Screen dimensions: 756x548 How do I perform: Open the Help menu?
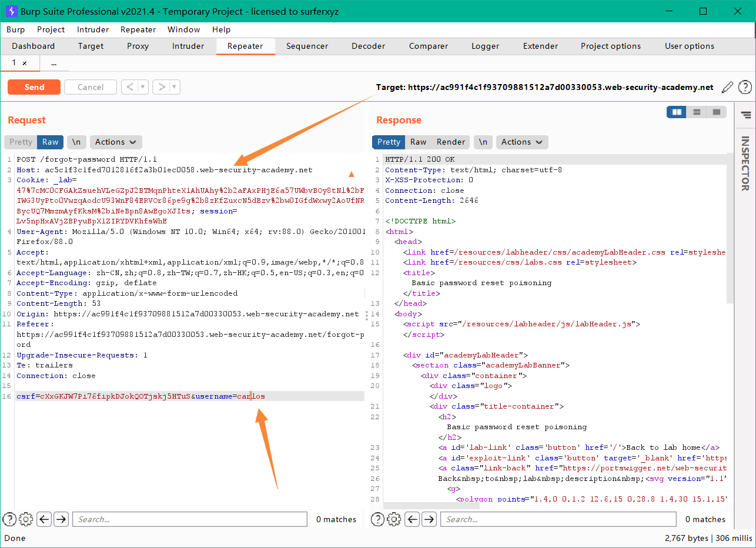pos(221,29)
